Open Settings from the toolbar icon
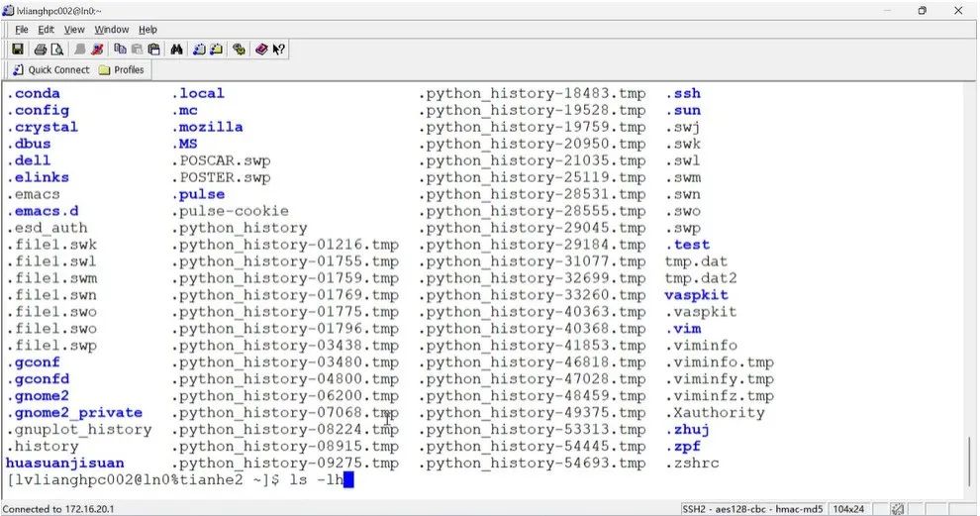Screen dimensions: 980x516 pyautogui.click(x=239, y=49)
